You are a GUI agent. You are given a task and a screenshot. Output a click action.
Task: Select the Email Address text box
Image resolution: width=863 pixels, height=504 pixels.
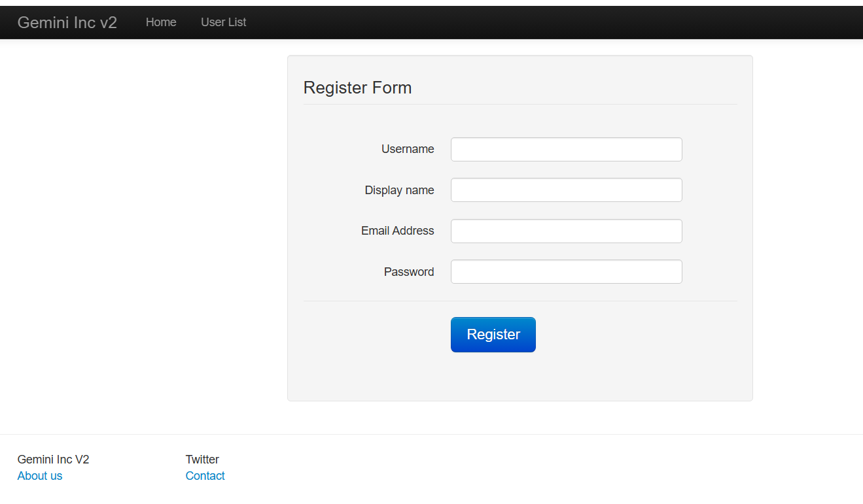[x=566, y=231]
